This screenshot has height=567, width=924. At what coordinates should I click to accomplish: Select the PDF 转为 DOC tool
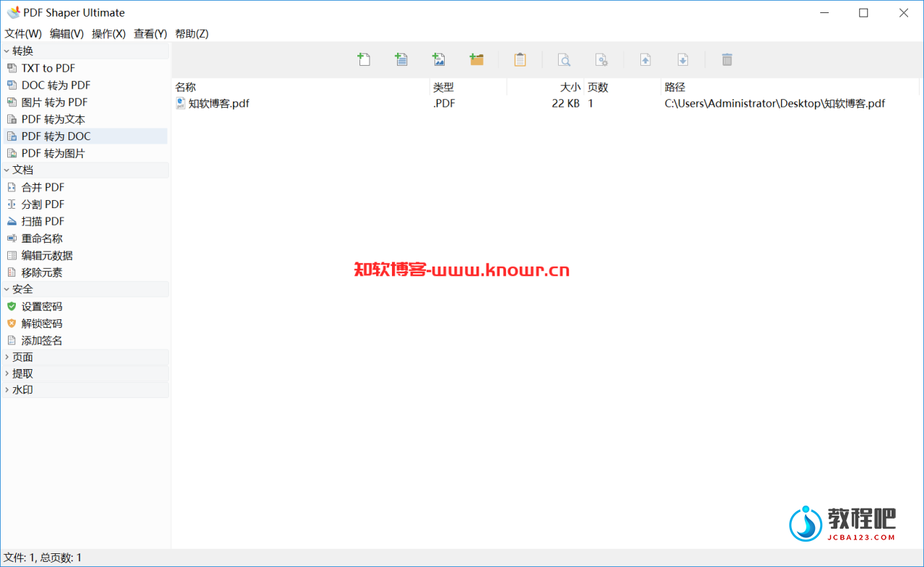click(85, 136)
